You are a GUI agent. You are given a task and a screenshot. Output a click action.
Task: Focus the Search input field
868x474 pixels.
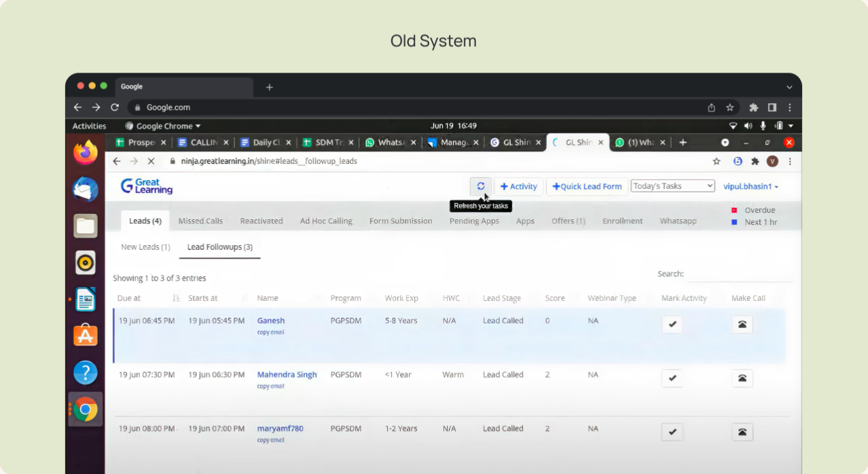[x=740, y=274]
